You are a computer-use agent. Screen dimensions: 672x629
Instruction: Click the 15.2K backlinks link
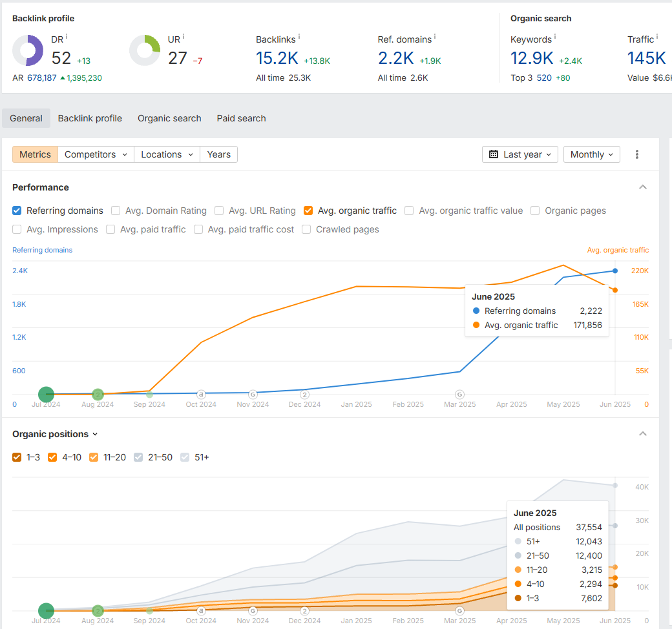click(277, 58)
